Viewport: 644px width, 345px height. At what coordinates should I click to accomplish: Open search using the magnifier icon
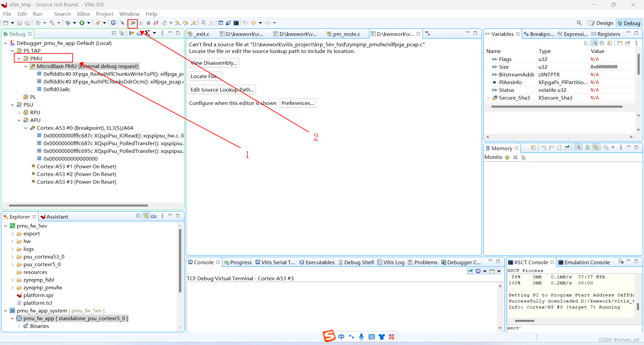(579, 23)
